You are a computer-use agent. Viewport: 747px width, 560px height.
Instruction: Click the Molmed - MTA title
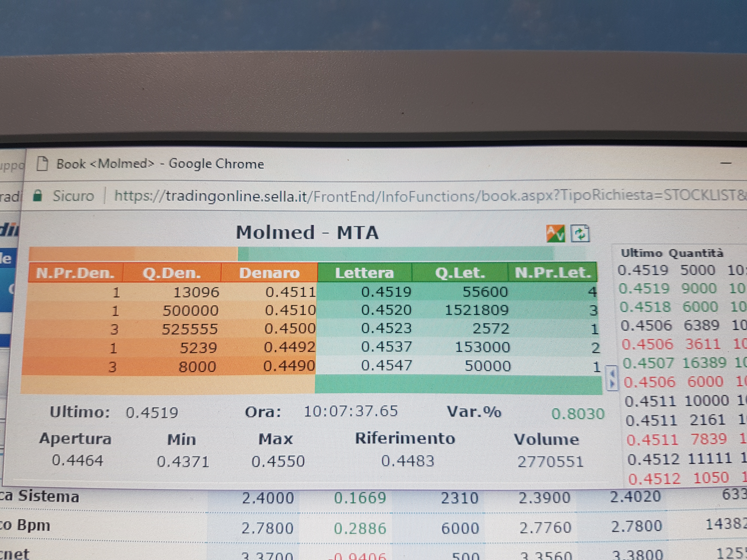click(x=307, y=233)
